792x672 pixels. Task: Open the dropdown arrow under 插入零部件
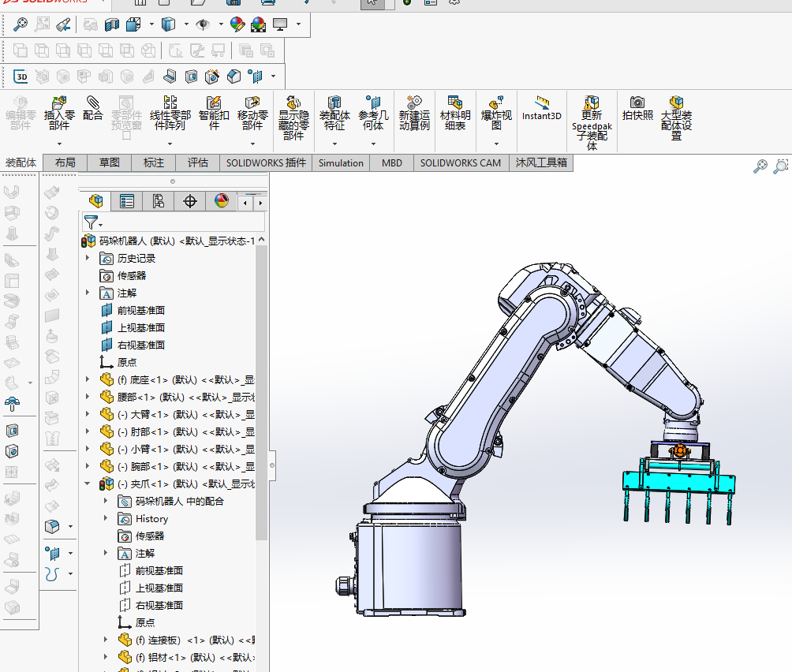pyautogui.click(x=59, y=144)
